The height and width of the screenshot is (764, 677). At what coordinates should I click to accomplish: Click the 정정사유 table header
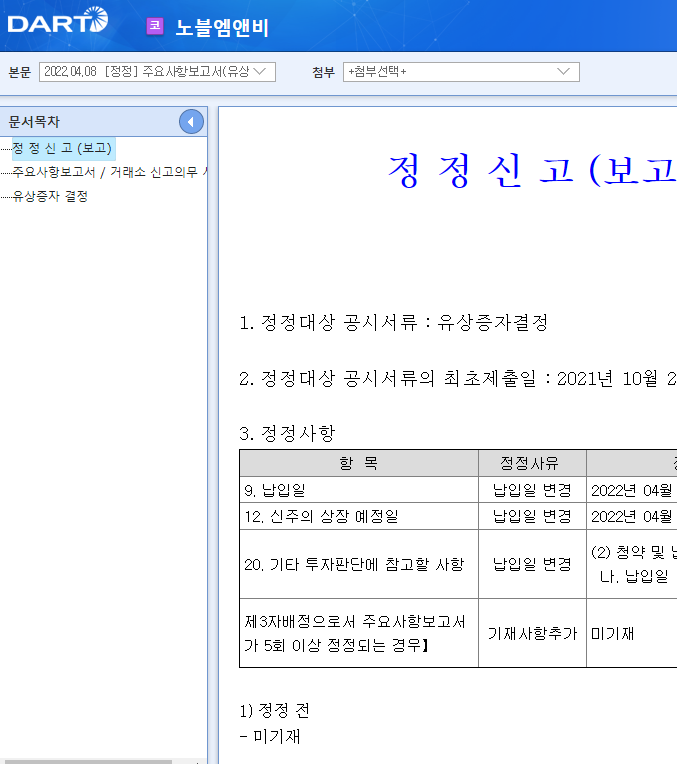pyautogui.click(x=532, y=463)
